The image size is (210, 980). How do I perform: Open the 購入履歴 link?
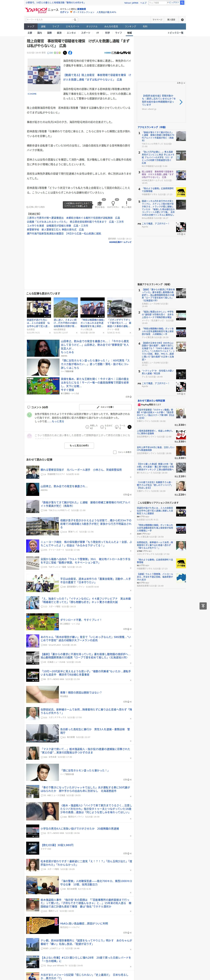click(x=171, y=19)
